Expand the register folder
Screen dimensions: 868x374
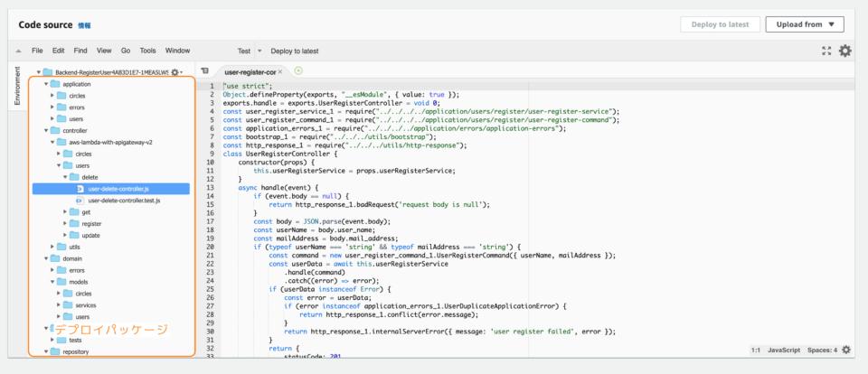click(65, 223)
